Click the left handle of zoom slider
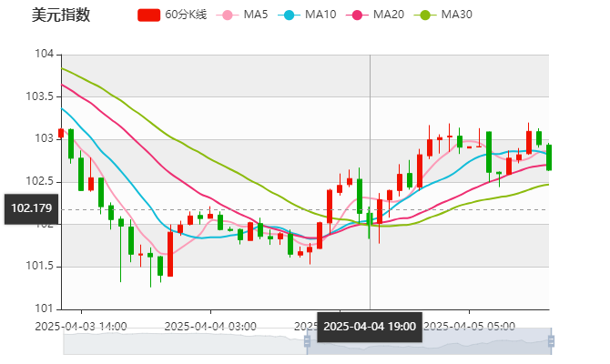Viewport: 610px width, 364px height. pyautogui.click(x=305, y=342)
